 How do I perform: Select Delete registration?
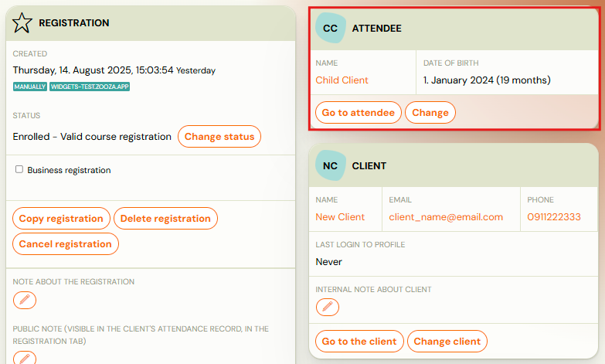(x=165, y=219)
